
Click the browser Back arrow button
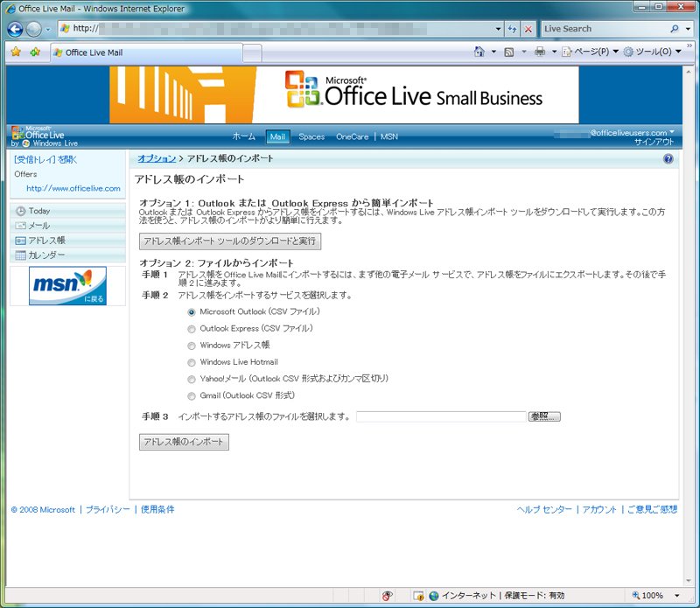tap(15, 30)
